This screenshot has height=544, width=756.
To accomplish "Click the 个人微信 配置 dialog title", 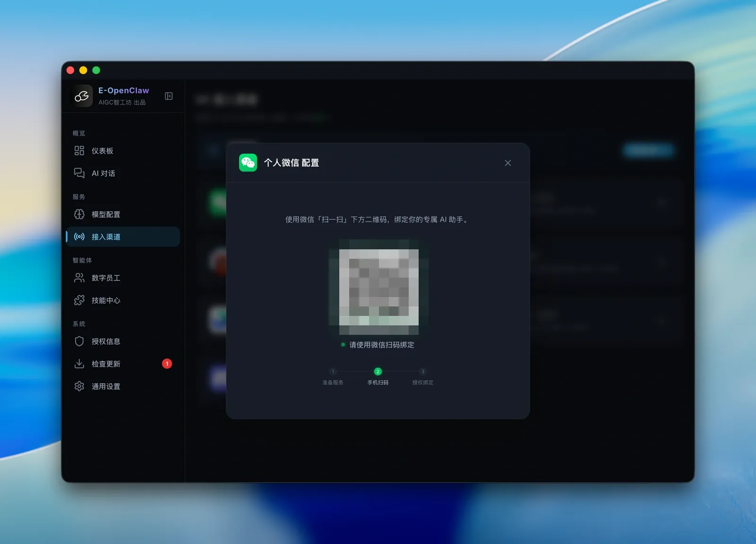I will click(x=292, y=163).
